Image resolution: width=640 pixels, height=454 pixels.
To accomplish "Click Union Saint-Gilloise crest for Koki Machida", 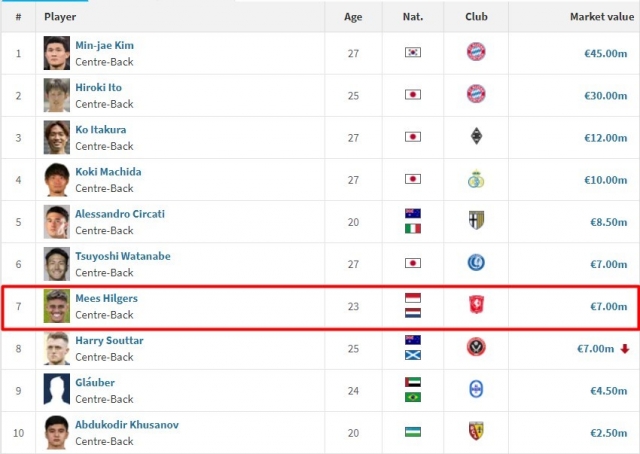I will [x=476, y=179].
